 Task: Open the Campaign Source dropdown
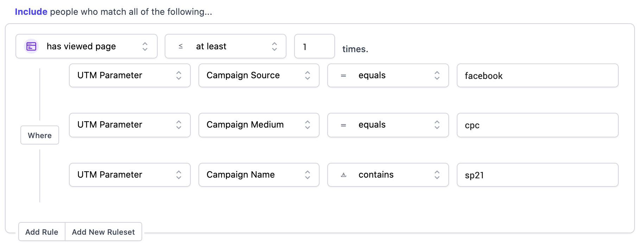click(x=259, y=75)
